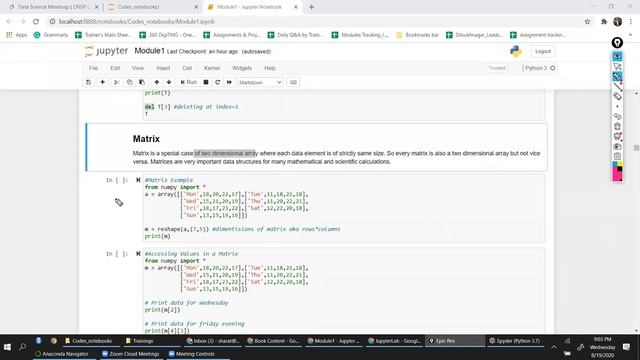Switch to the Codes_notebooks browser tab

point(151,7)
